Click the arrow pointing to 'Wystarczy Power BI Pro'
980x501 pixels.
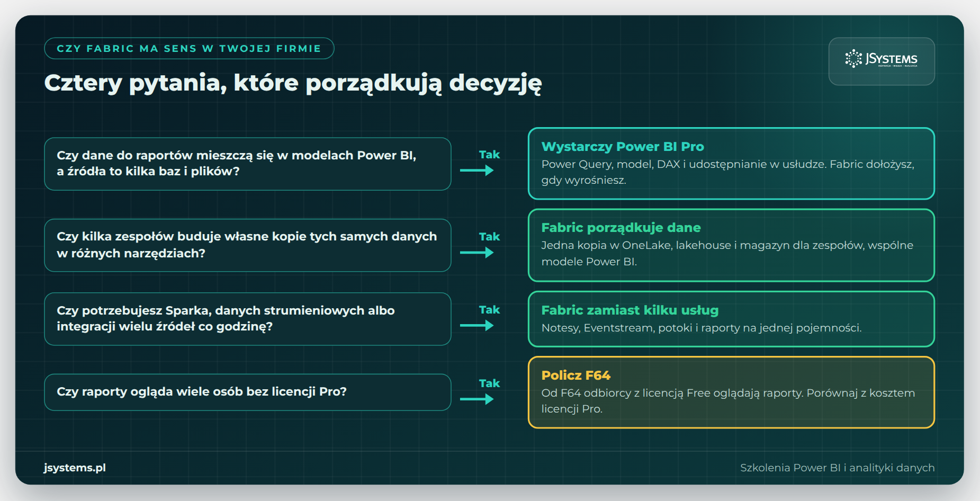click(x=476, y=171)
